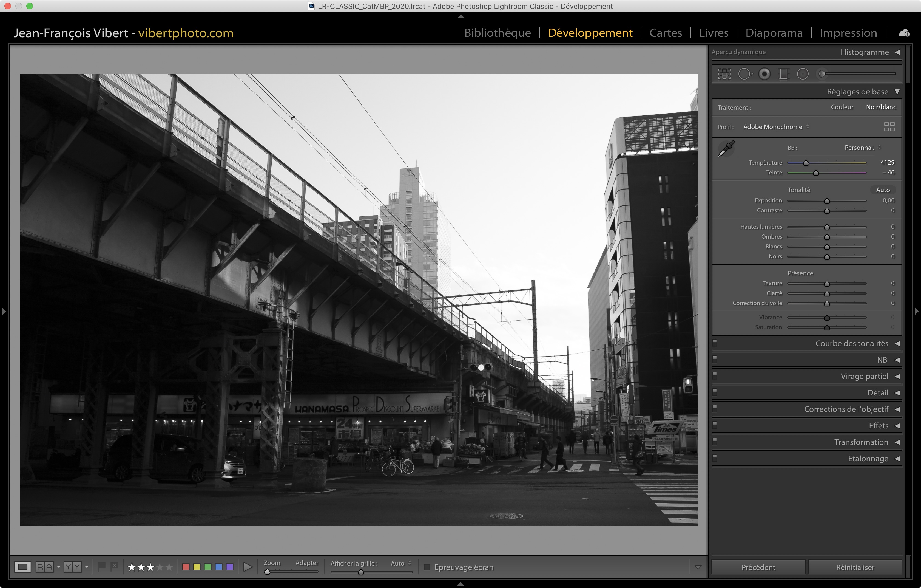Viewport: 921px width, 588px height.
Task: Enable the Epreuvage écran checkbox
Action: pos(427,567)
